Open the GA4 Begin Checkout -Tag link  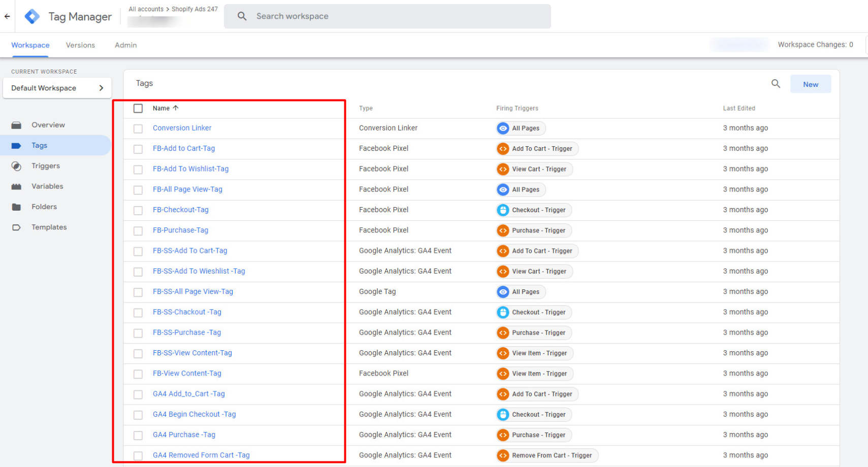tap(194, 414)
